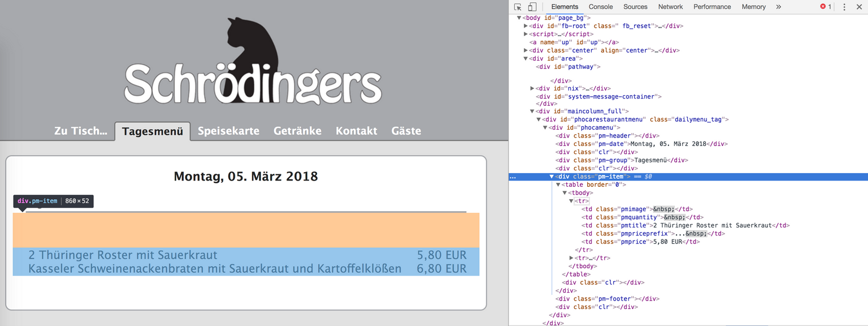Image resolution: width=868 pixels, height=326 pixels.
Task: Switch to the Sources tab
Action: [635, 7]
